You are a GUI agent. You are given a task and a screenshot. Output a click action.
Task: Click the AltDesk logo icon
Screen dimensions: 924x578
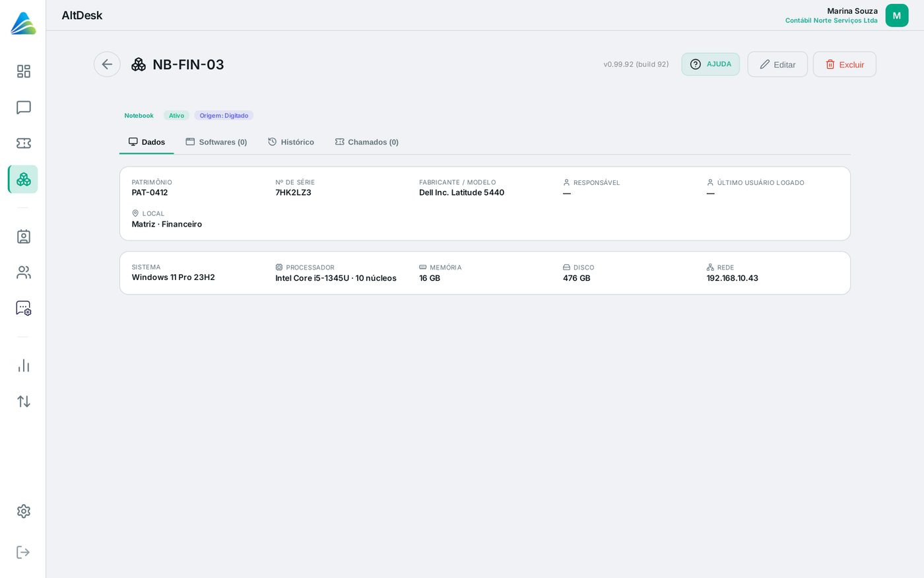point(23,23)
